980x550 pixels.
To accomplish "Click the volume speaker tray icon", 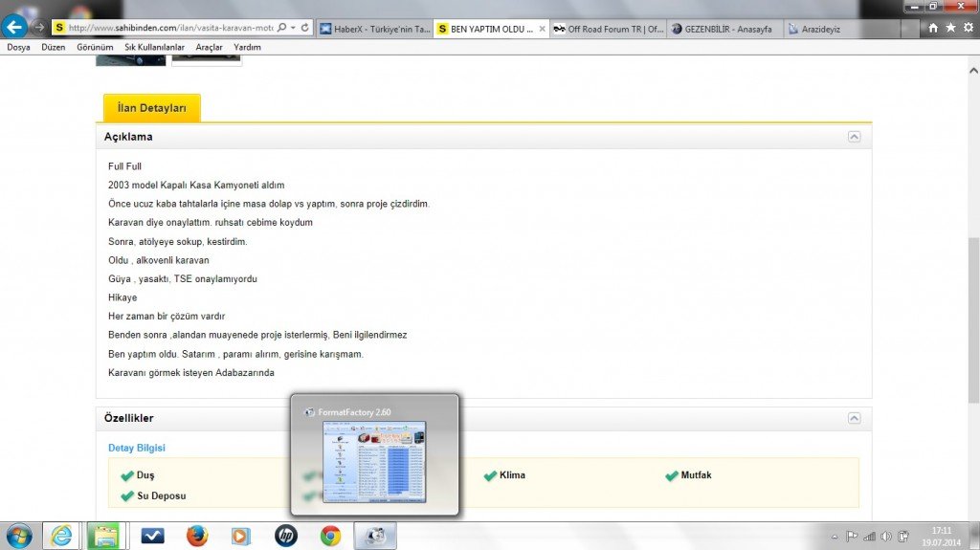I will [x=886, y=537].
